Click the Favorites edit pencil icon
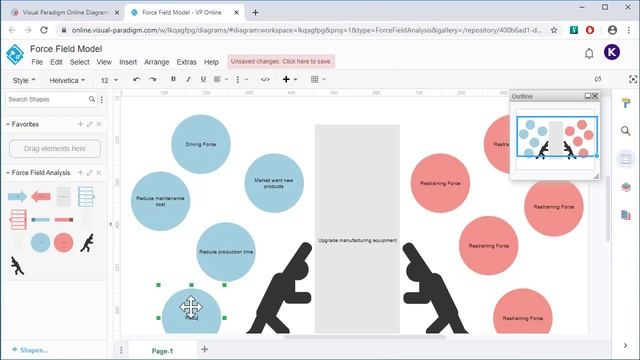The image size is (640, 360). tap(89, 124)
